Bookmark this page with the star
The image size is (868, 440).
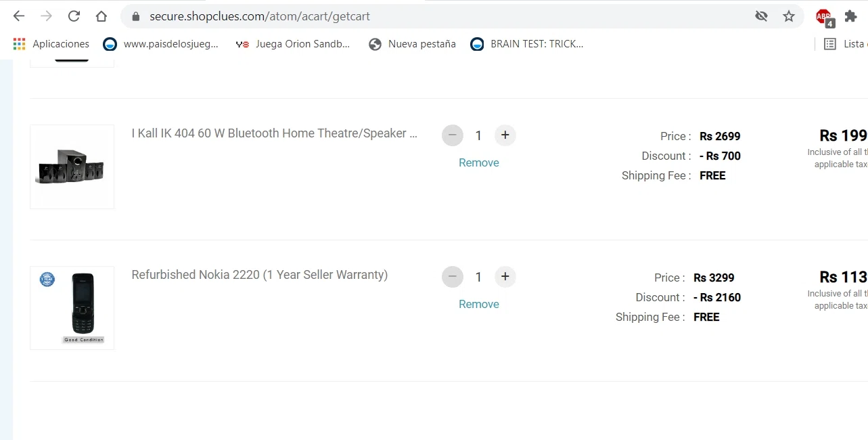(x=789, y=16)
